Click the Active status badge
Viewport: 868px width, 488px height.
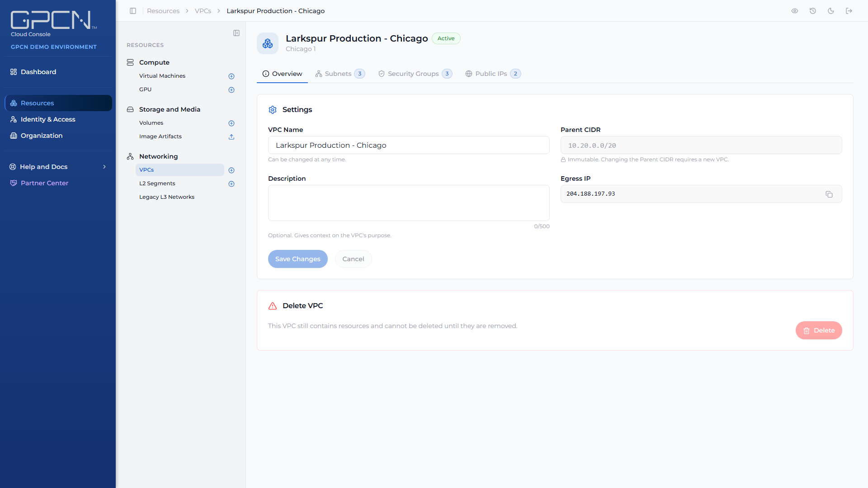446,38
